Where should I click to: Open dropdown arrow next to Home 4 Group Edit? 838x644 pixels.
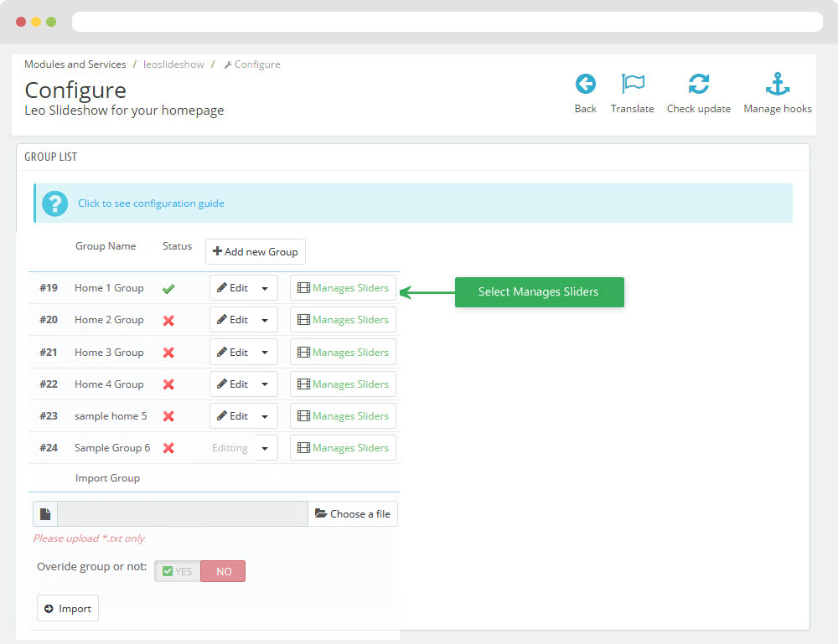tap(265, 384)
